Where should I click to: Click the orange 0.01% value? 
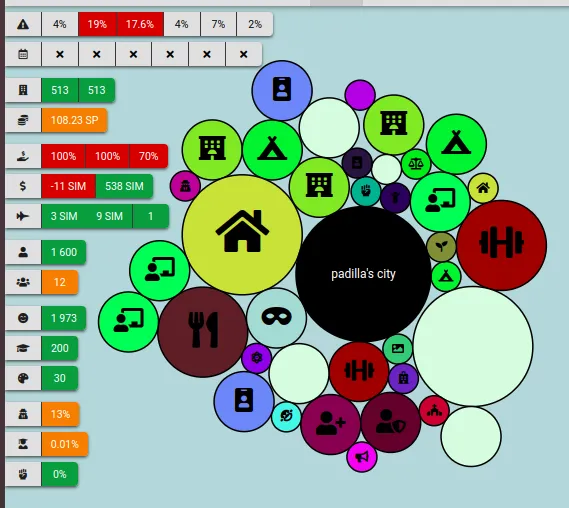click(65, 444)
